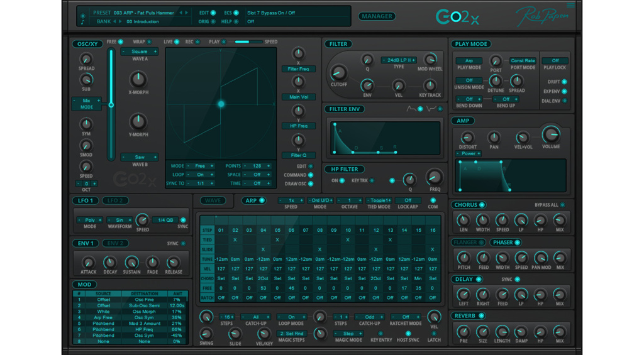Open the WAVE A Square selector
The image size is (644, 355).
coord(140,52)
